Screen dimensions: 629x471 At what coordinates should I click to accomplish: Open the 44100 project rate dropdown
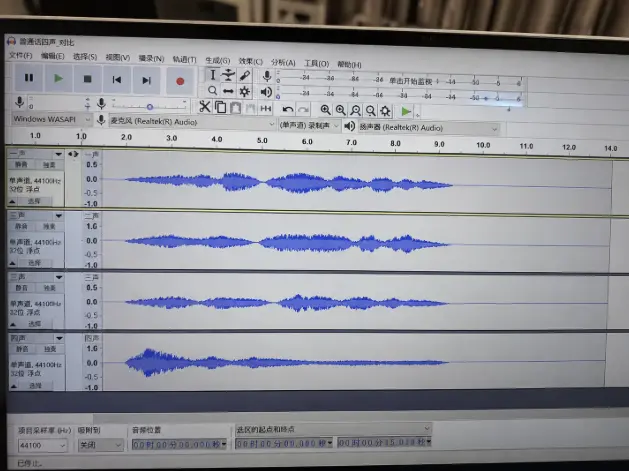click(x=42, y=445)
